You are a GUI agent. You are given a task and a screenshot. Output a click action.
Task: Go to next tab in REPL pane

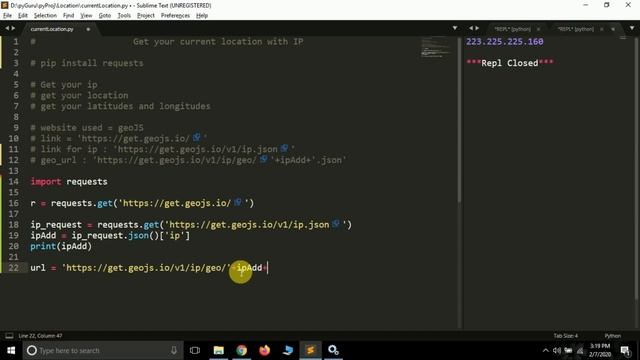click(x=477, y=28)
